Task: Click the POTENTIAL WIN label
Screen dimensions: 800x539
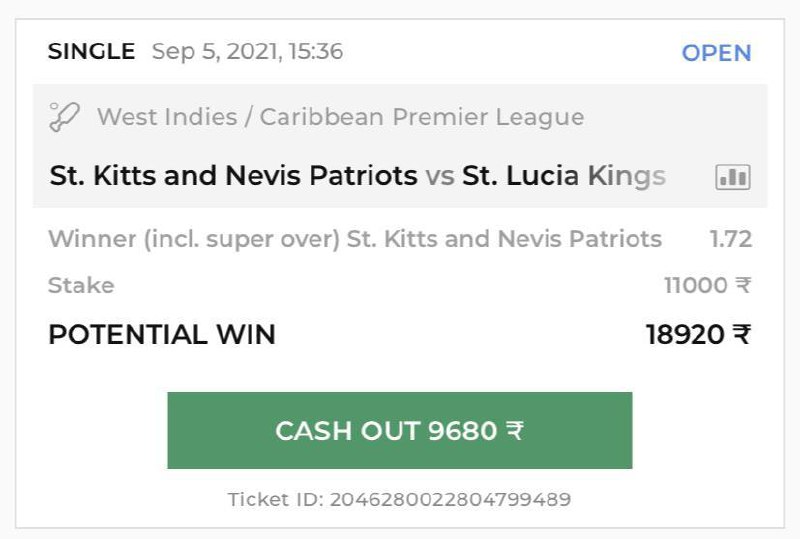Action: (161, 334)
